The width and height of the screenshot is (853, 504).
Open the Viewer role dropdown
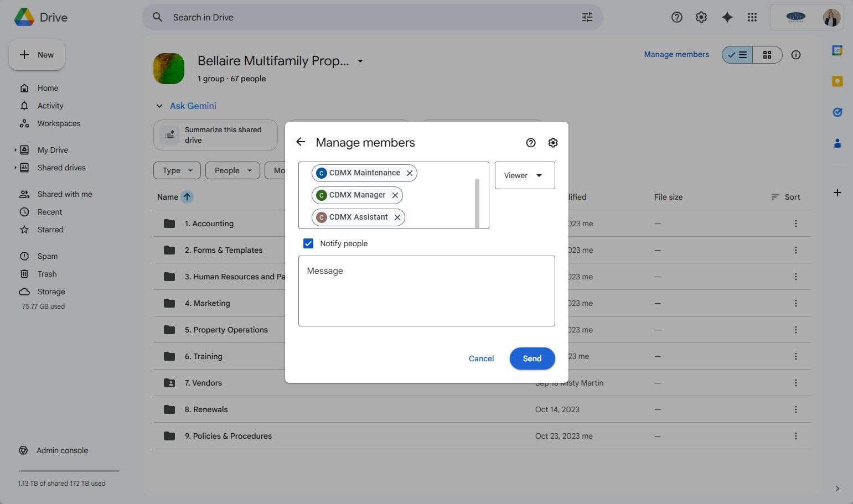coord(524,175)
